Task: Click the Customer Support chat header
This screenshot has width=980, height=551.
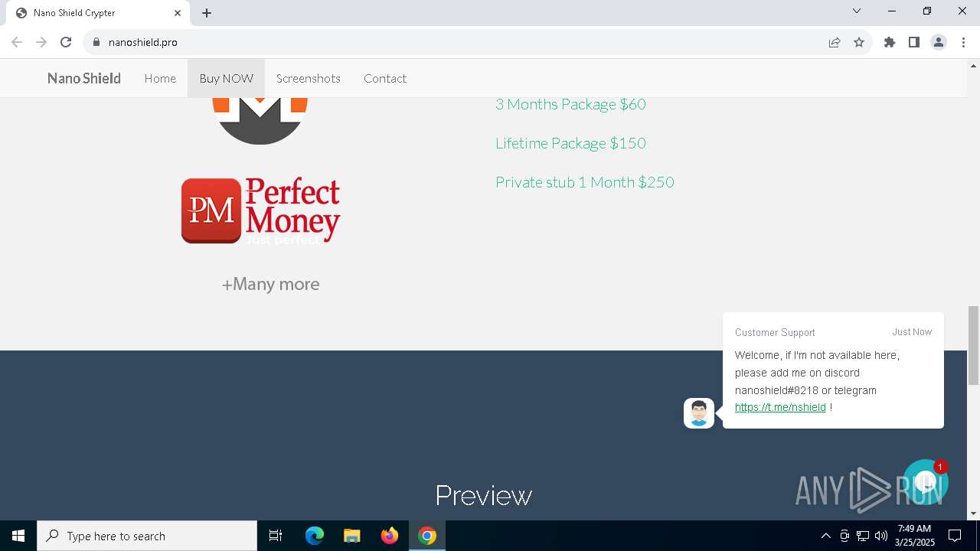Action: point(775,332)
